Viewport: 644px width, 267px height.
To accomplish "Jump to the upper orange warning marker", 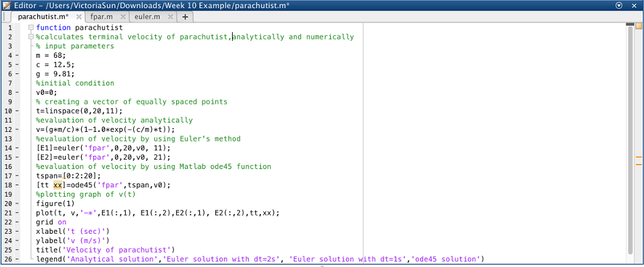I will click(639, 156).
